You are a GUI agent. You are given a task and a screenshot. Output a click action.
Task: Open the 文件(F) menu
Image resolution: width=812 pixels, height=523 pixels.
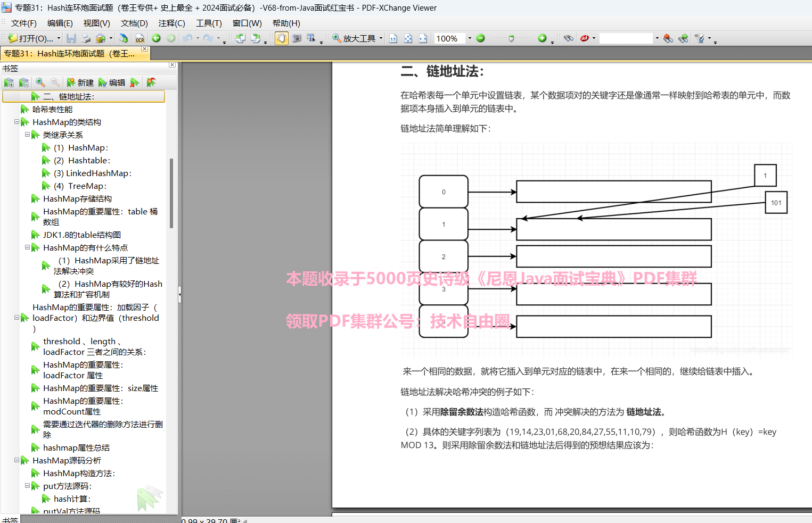click(24, 23)
